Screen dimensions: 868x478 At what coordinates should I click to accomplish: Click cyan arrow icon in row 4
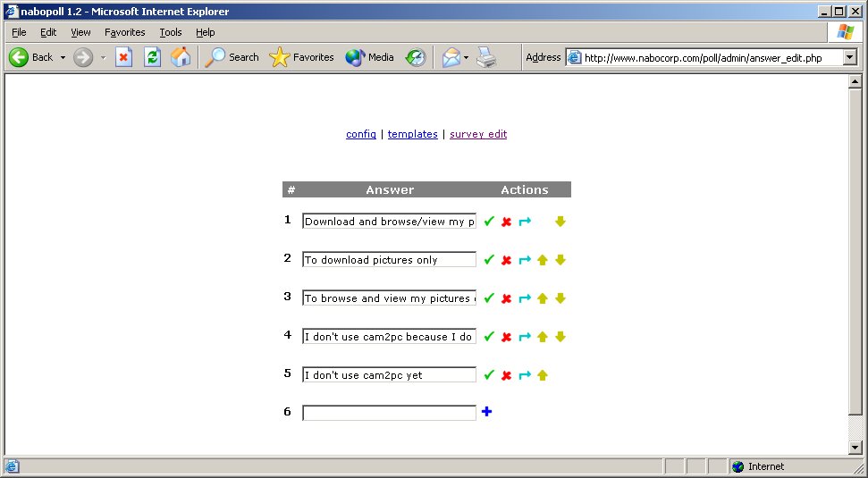tap(525, 336)
